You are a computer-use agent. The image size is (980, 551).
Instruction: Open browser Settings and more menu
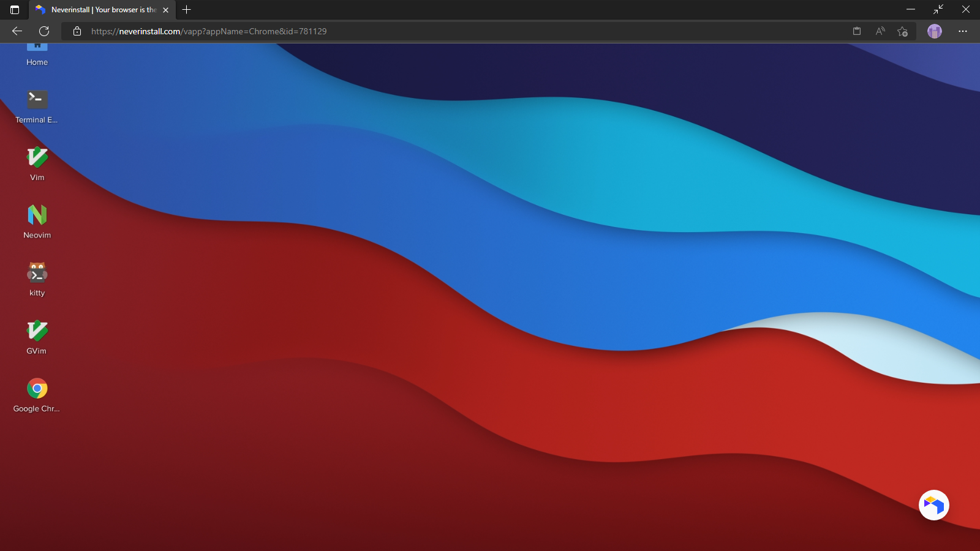point(963,31)
